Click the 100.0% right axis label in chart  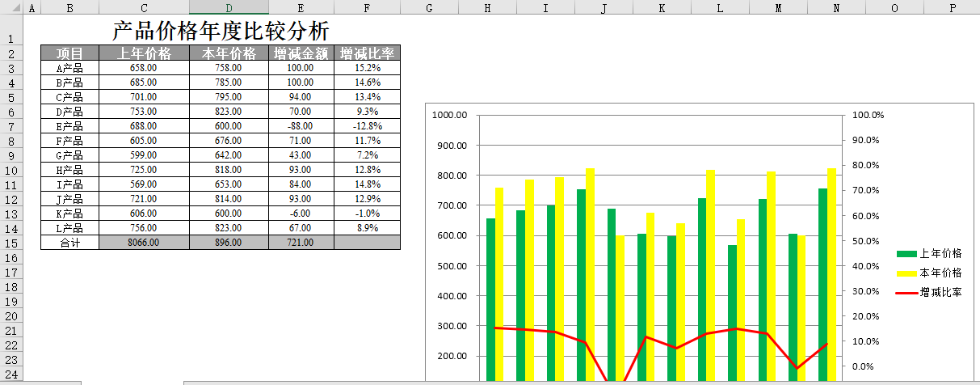pos(869,116)
